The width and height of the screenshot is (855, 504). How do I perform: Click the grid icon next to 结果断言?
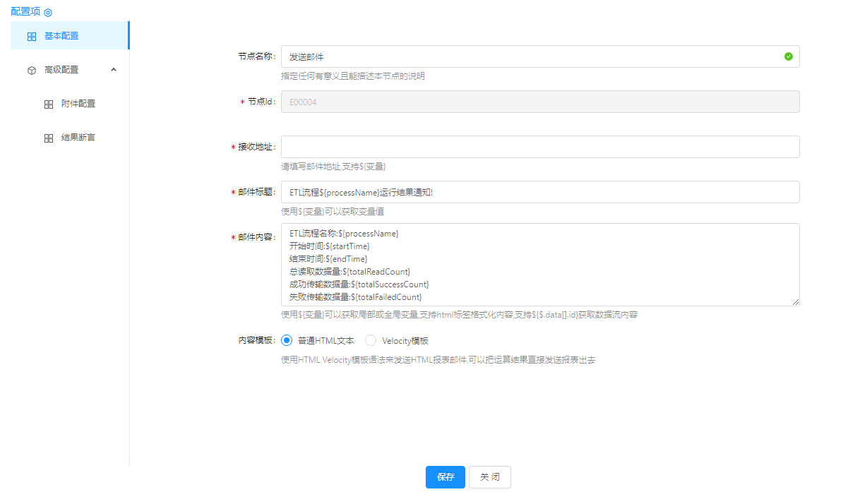point(49,138)
